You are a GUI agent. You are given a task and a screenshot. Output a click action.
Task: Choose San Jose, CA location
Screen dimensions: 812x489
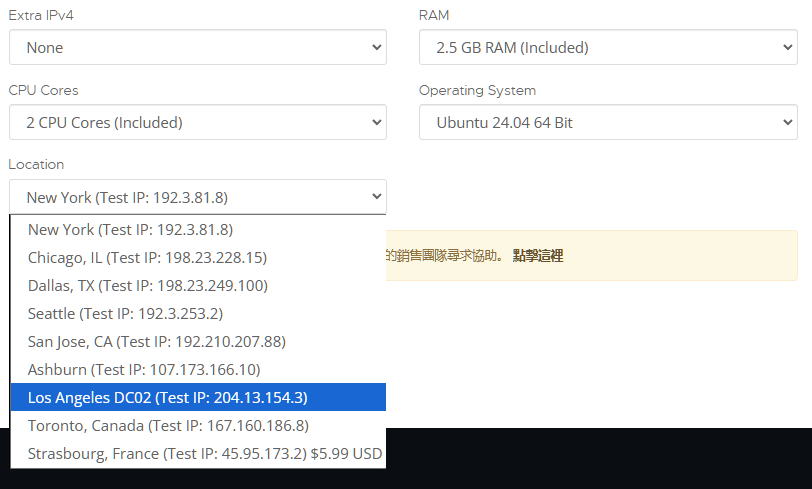coord(157,341)
